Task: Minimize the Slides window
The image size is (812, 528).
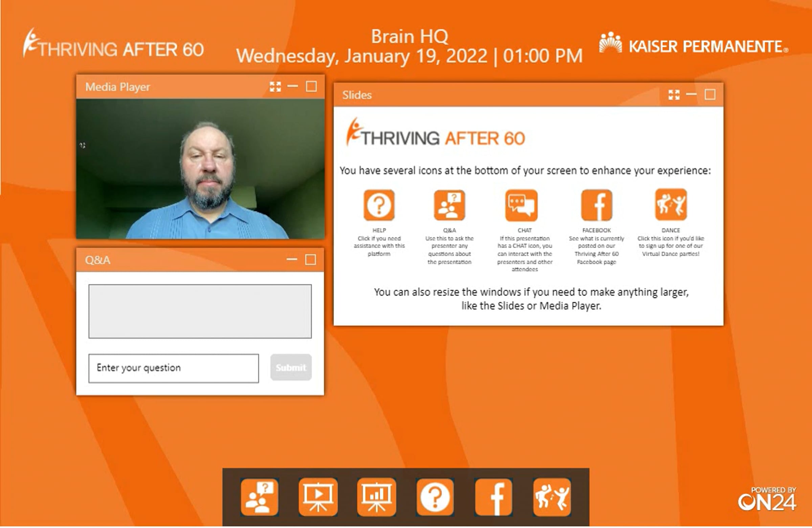Action: tap(691, 94)
